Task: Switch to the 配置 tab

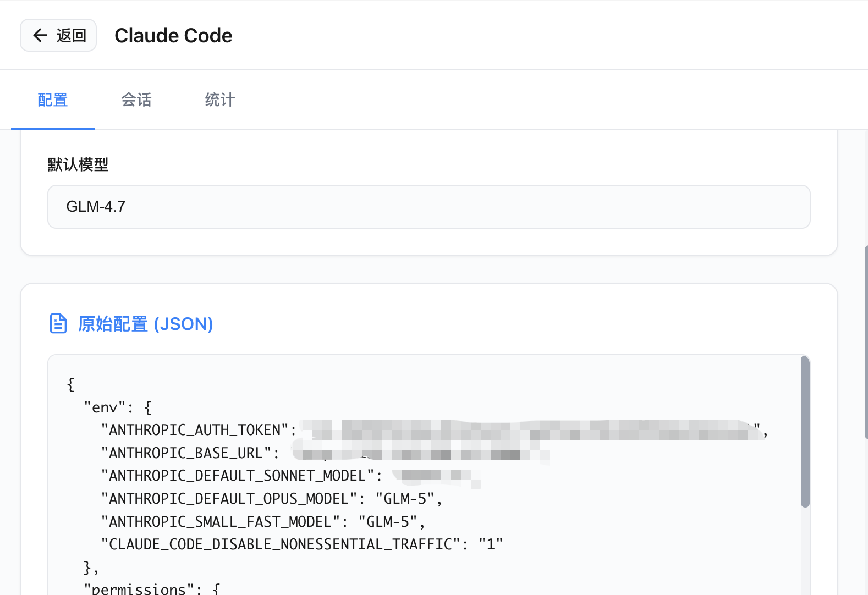Action: pos(53,100)
